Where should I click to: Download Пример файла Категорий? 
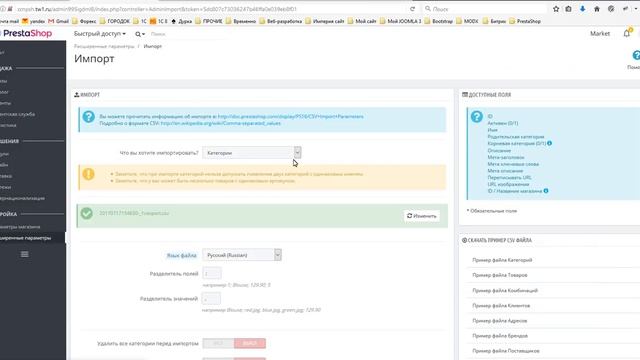click(502, 260)
